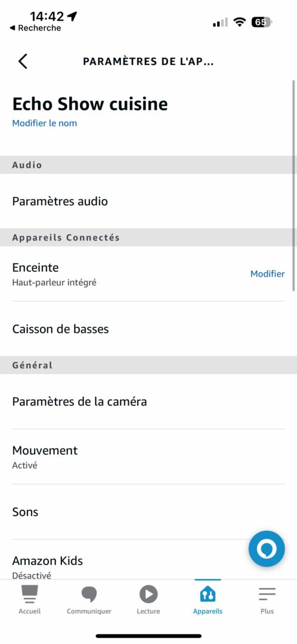Click Modifier le nom link
Image resolution: width=297 pixels, height=644 pixels.
click(44, 123)
